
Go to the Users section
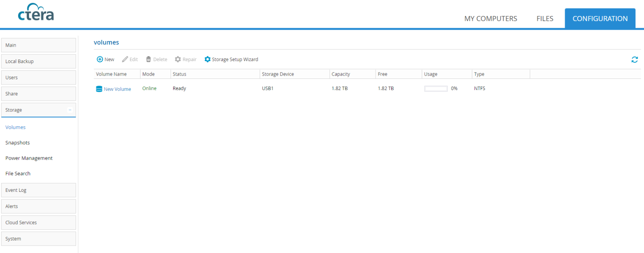39,77
